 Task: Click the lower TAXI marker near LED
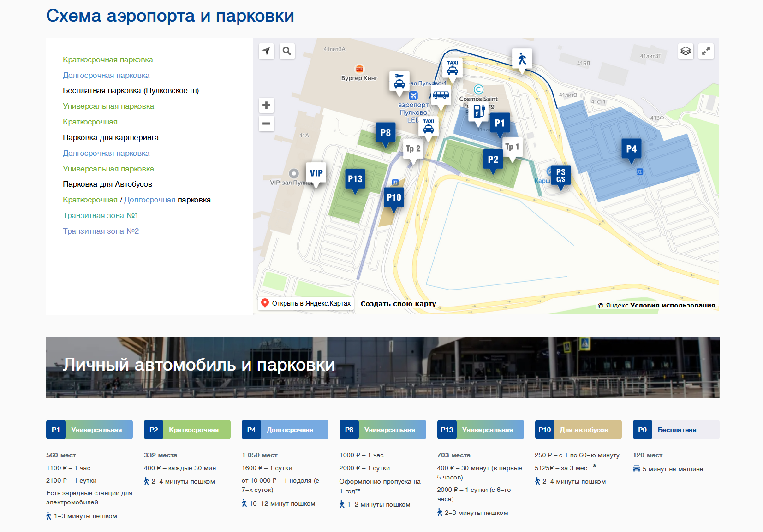coord(429,127)
